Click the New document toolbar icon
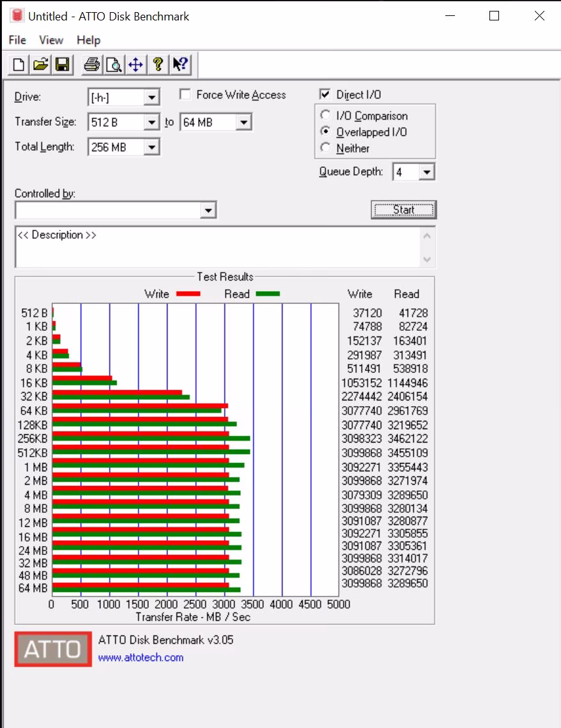561x728 pixels. click(19, 64)
